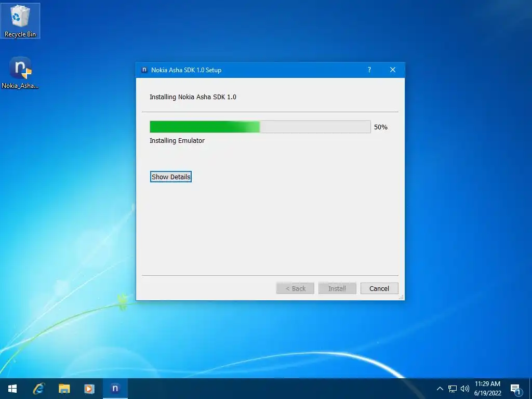This screenshot has width=532, height=399.
Task: Open the Recycle Bin desktop icon
Action: tap(20, 21)
